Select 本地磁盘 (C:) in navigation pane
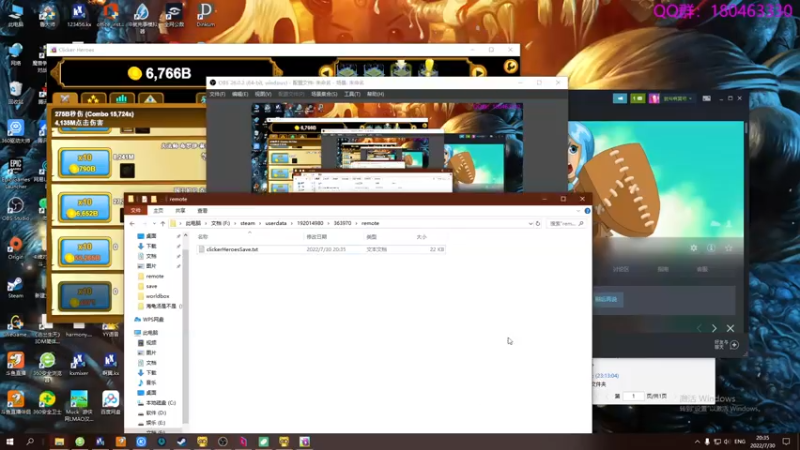 (x=157, y=403)
